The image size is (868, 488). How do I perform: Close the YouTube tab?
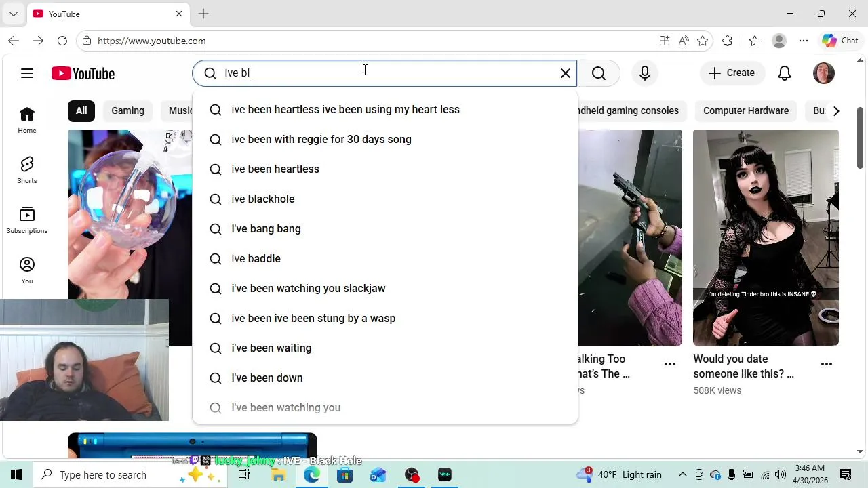tap(179, 14)
